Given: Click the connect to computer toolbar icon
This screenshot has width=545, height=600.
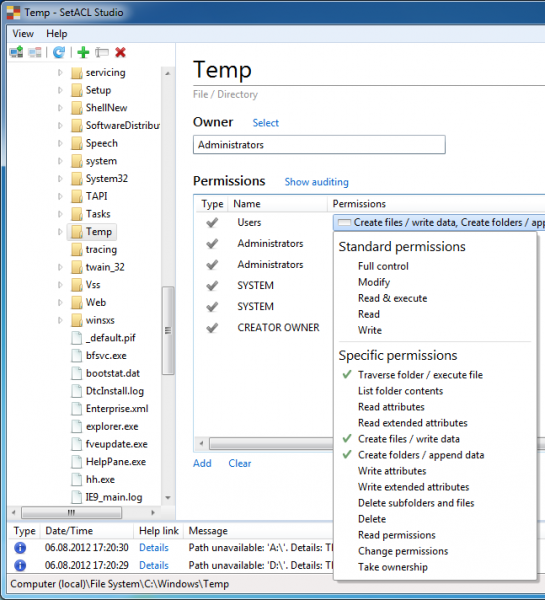Looking at the screenshot, I should 16,52.
